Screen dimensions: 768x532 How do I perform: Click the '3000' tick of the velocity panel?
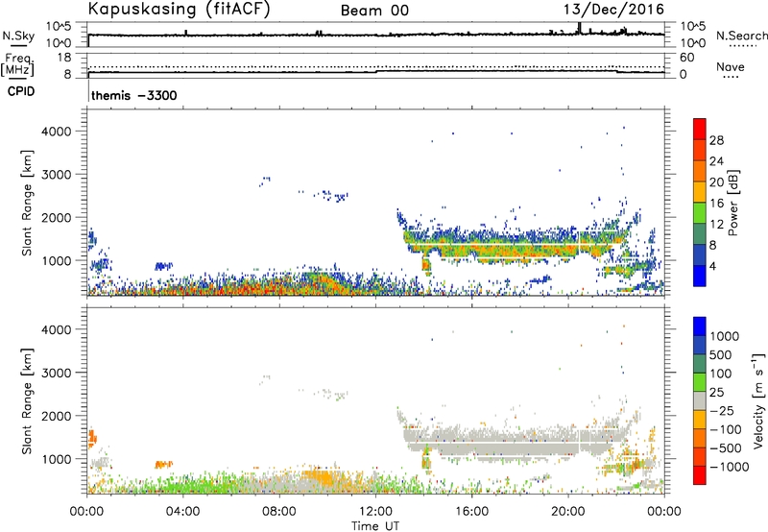tap(57, 373)
